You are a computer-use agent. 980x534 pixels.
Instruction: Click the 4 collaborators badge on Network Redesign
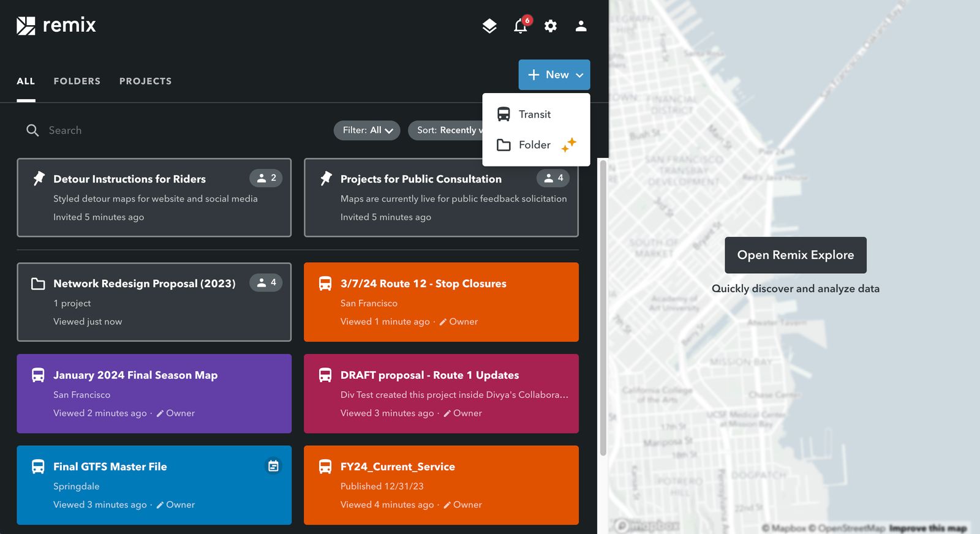[266, 282]
